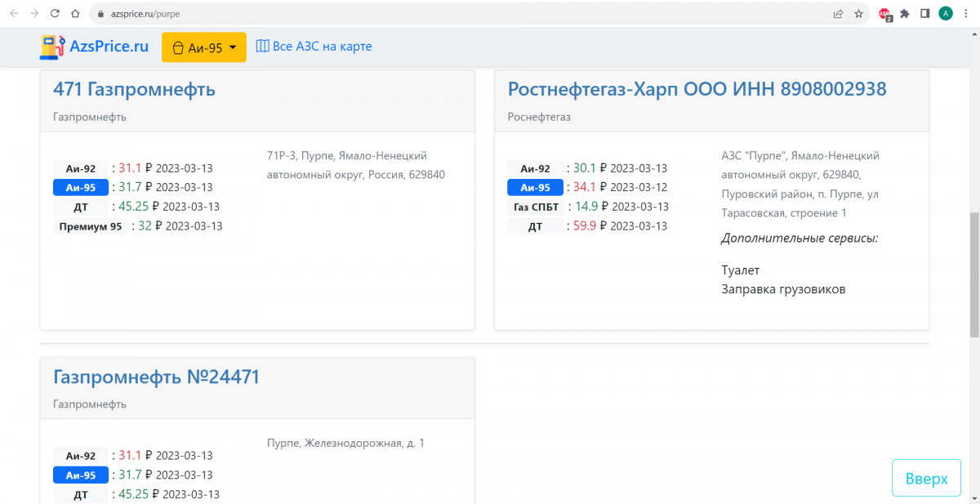The height and width of the screenshot is (504, 980).
Task: Go back to the previous page
Action: click(13, 13)
